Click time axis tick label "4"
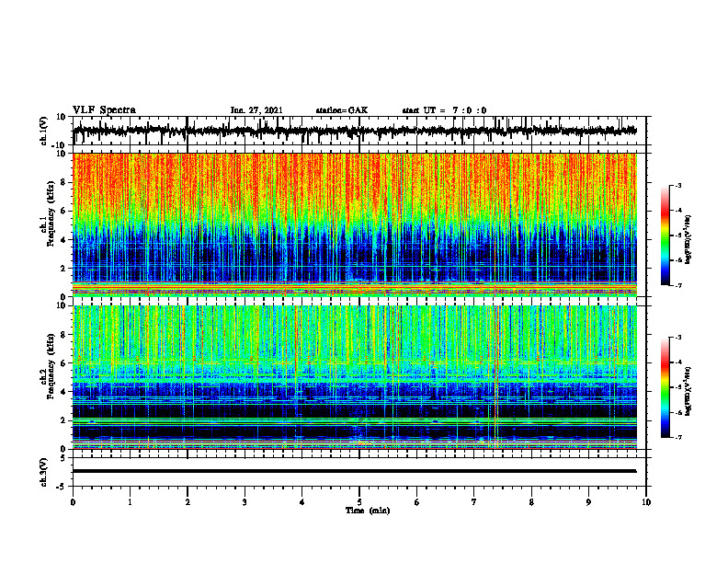 tap(302, 502)
